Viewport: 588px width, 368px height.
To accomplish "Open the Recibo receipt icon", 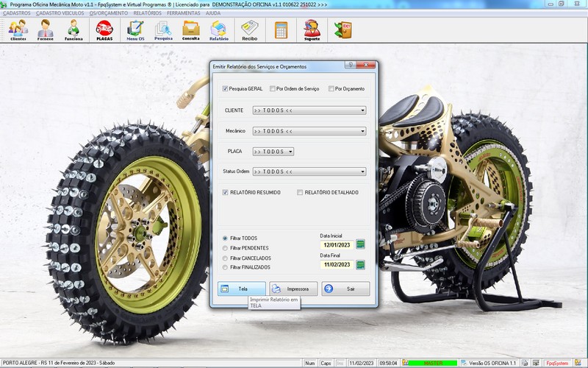I will coord(250,29).
